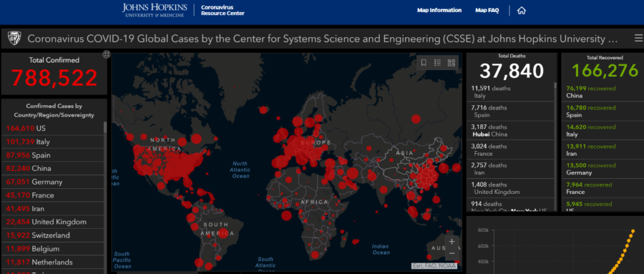This screenshot has width=644, height=274.
Task: Open the hamburger menu in the dashboard title bar
Action: tap(638, 38)
